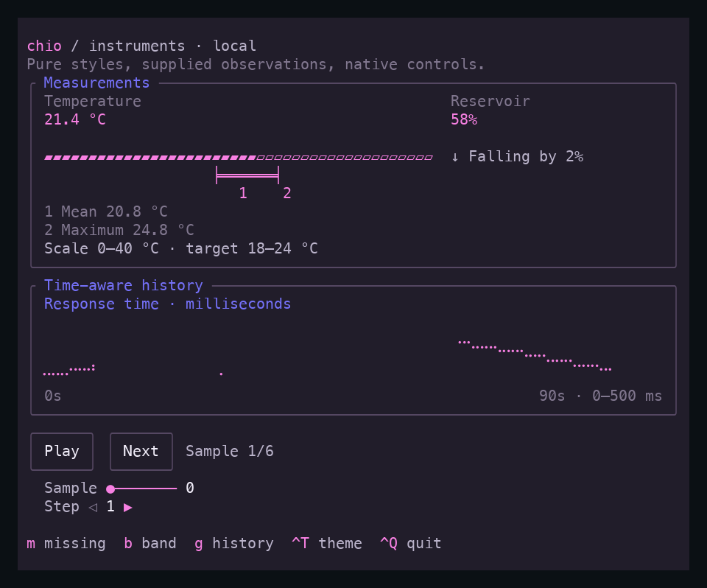Click the Measurements panel title
The width and height of the screenshot is (707, 588).
click(x=96, y=83)
